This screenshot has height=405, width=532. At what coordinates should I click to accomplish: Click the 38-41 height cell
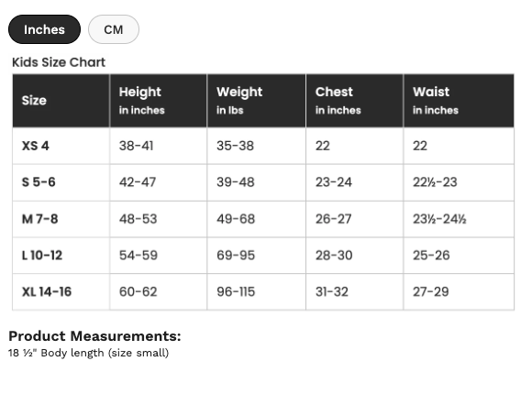pos(159,146)
